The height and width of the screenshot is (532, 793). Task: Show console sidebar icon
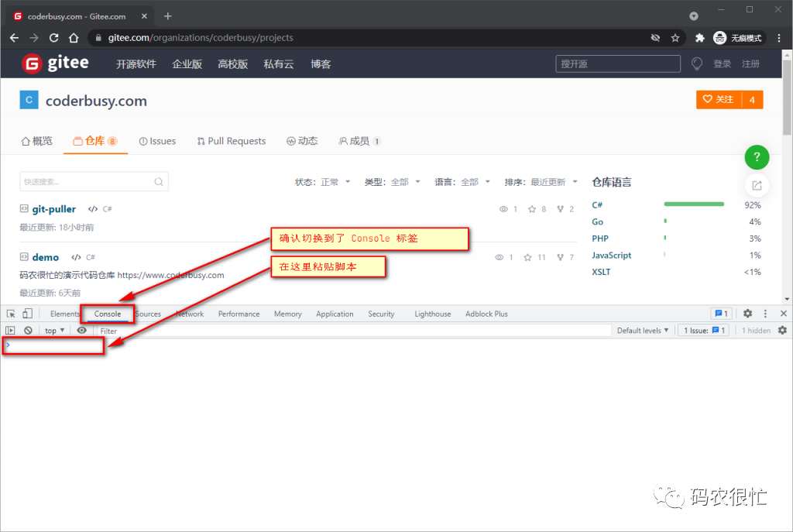point(10,330)
